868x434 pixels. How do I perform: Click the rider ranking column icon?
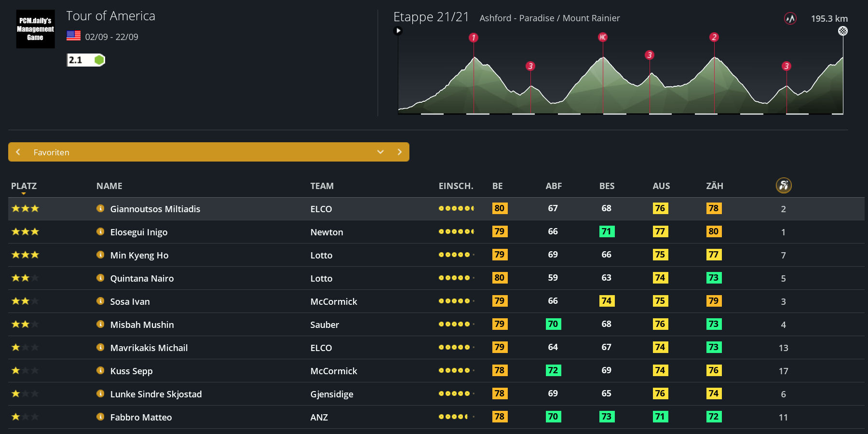click(x=783, y=186)
